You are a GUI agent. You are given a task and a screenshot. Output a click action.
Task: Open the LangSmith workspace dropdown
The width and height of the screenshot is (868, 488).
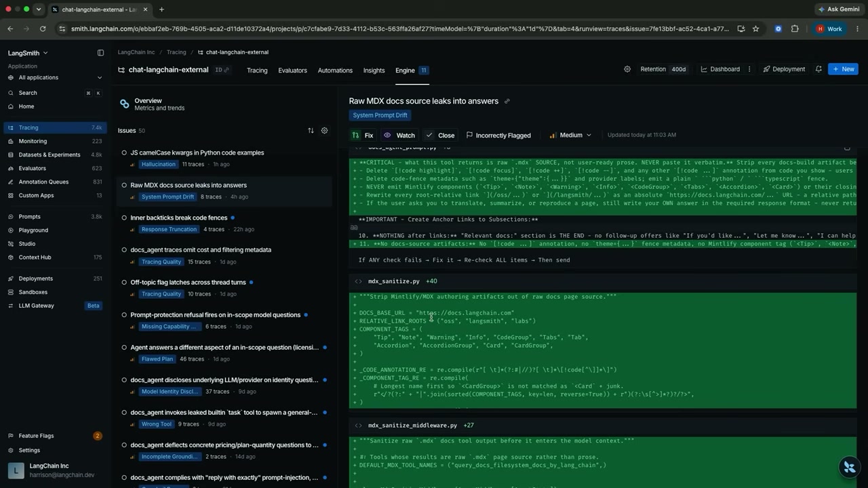[28, 53]
